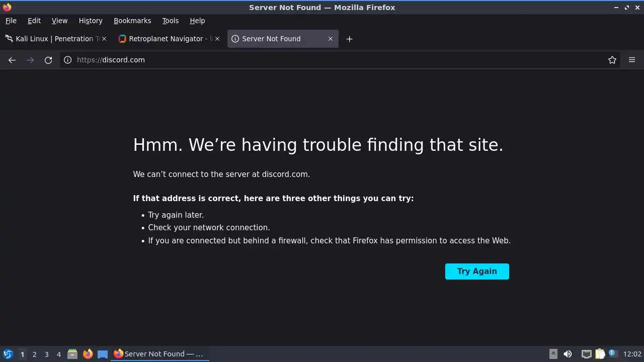Open the History menu
The height and width of the screenshot is (362, 644).
[x=91, y=21]
